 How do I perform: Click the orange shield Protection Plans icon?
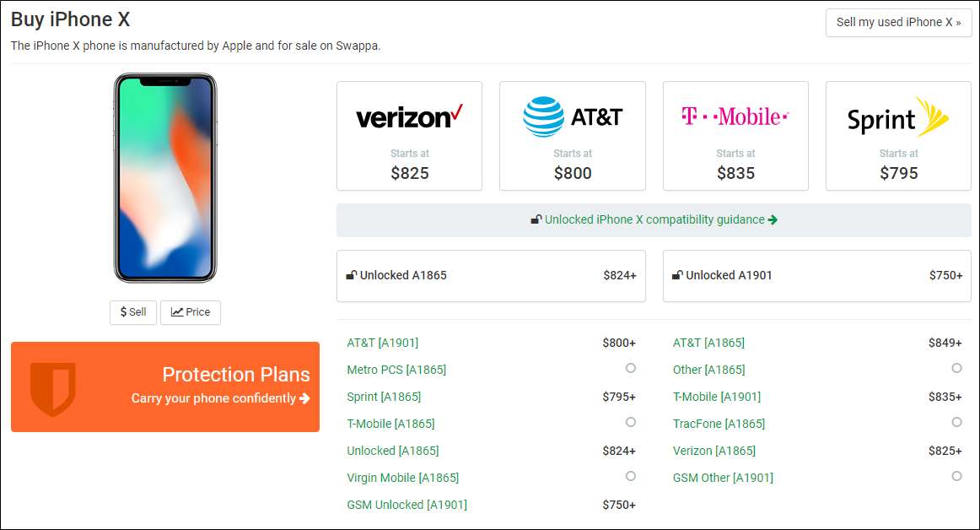tap(53, 388)
